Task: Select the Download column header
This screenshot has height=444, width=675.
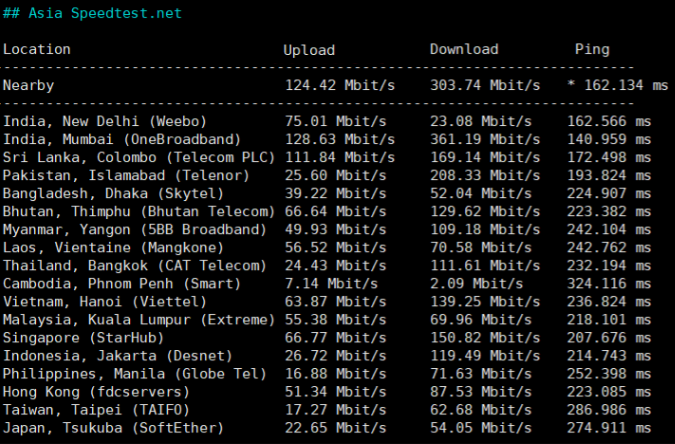Action: point(464,49)
